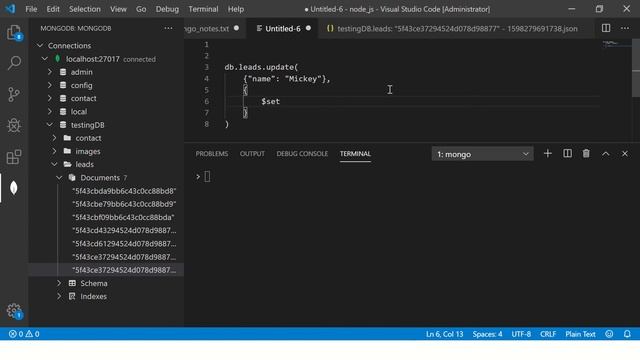Click the MongoDB panel more actions ellipsis
This screenshot has height=360, width=640.
[x=169, y=28]
